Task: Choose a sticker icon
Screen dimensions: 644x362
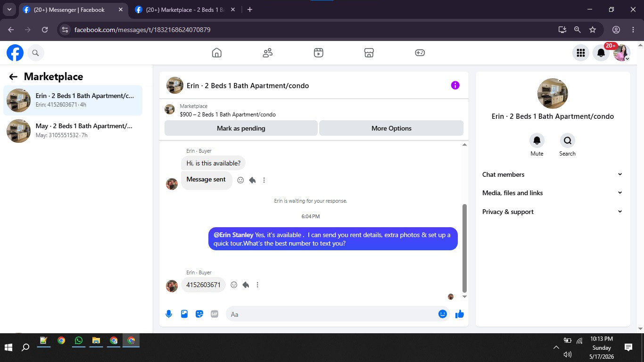Action: (199, 314)
